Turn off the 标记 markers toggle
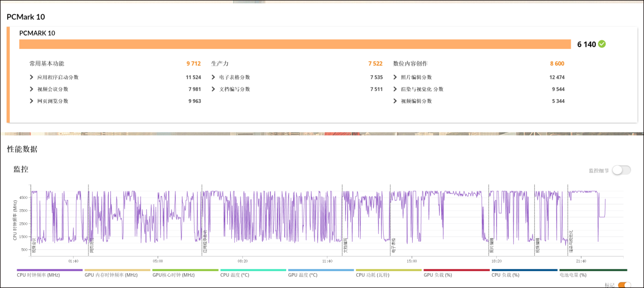The height and width of the screenshot is (288, 644). click(625, 285)
